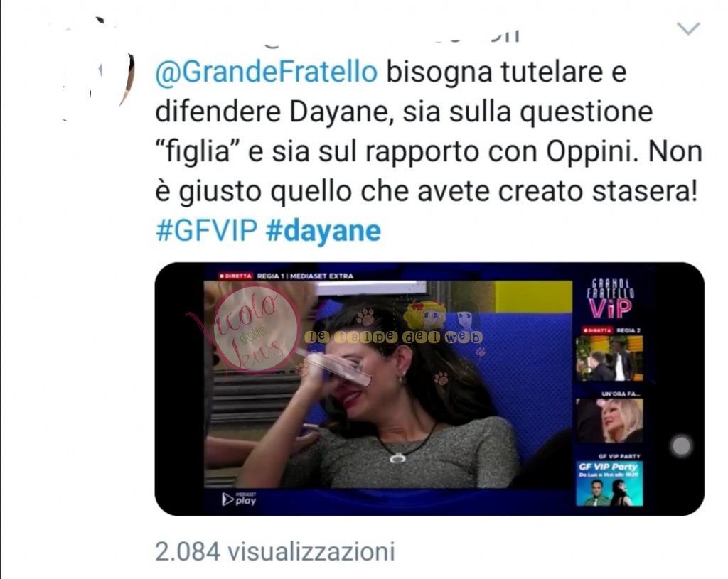
Task: Click the le talpe del web watermark
Action: (x=394, y=337)
